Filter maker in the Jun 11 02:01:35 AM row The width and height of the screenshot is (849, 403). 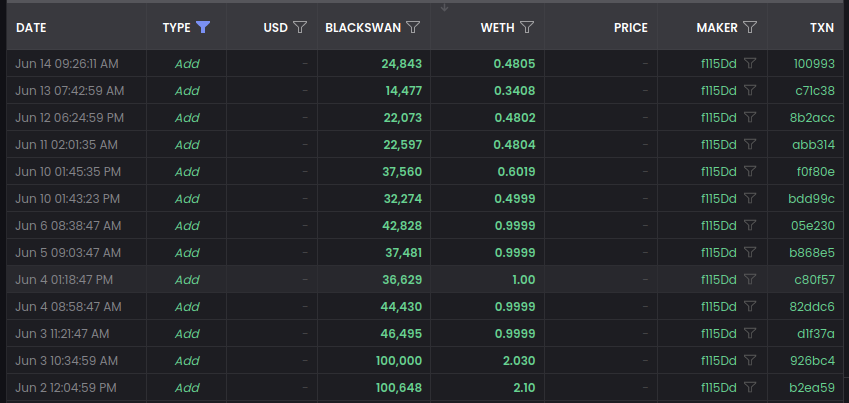tap(749, 145)
